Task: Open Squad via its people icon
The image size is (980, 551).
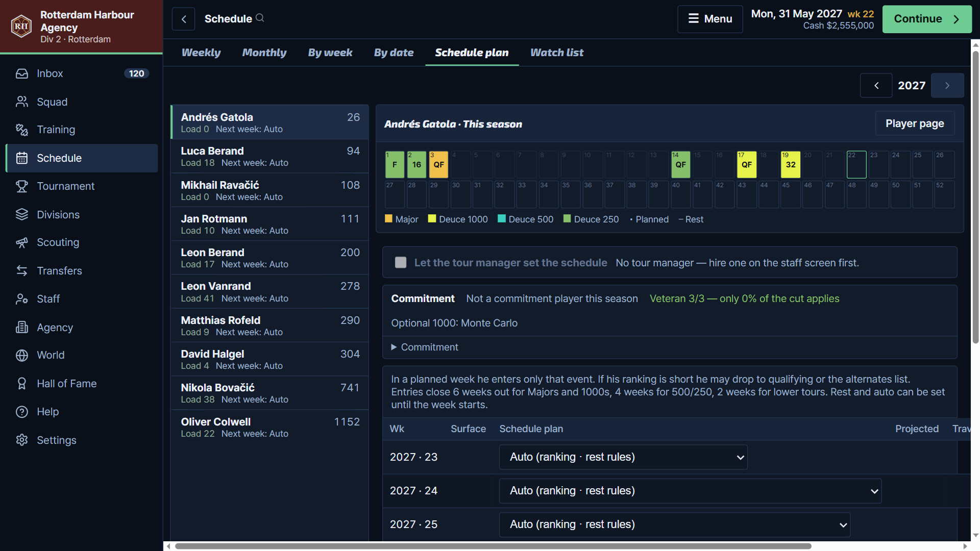Action: [22, 102]
